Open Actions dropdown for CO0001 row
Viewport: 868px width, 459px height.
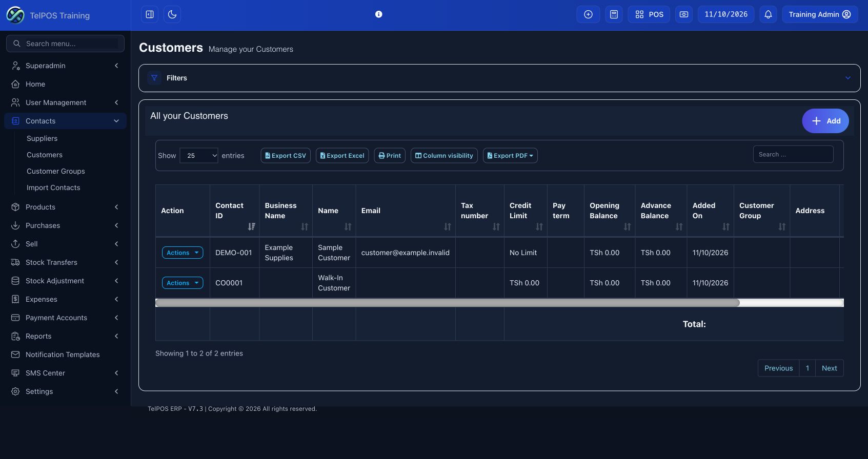[183, 283]
